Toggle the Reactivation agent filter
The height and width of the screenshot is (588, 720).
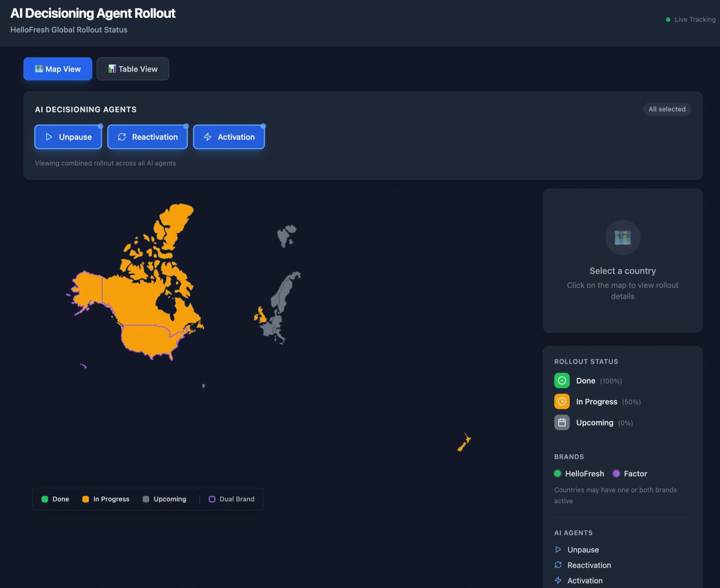(x=148, y=137)
